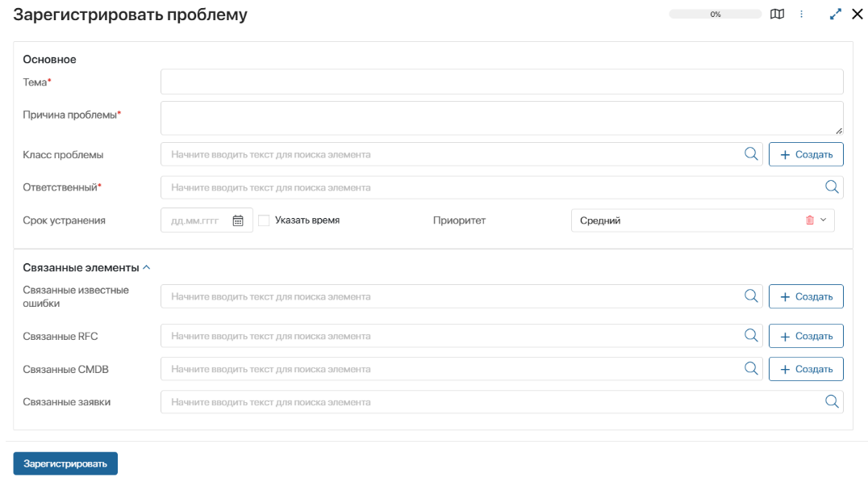Viewport: 868px width, 478px height.
Task: Click the Срок устранения label
Action: (64, 220)
